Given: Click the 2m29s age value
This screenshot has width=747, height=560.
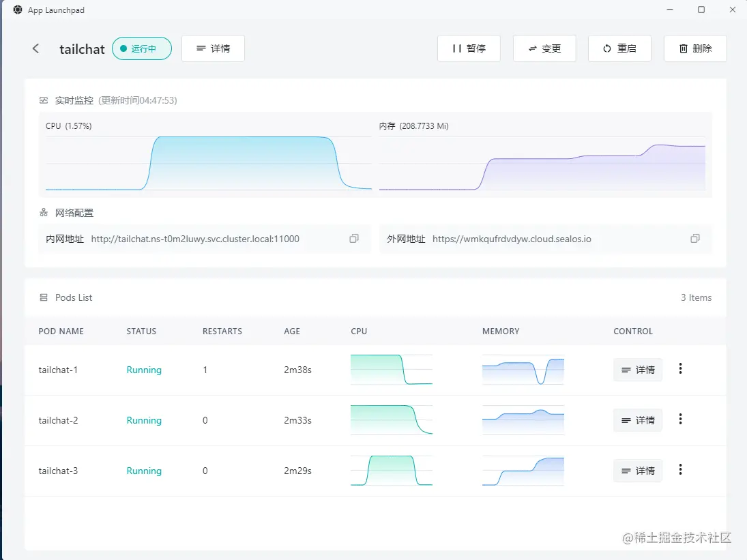Looking at the screenshot, I should 297,471.
